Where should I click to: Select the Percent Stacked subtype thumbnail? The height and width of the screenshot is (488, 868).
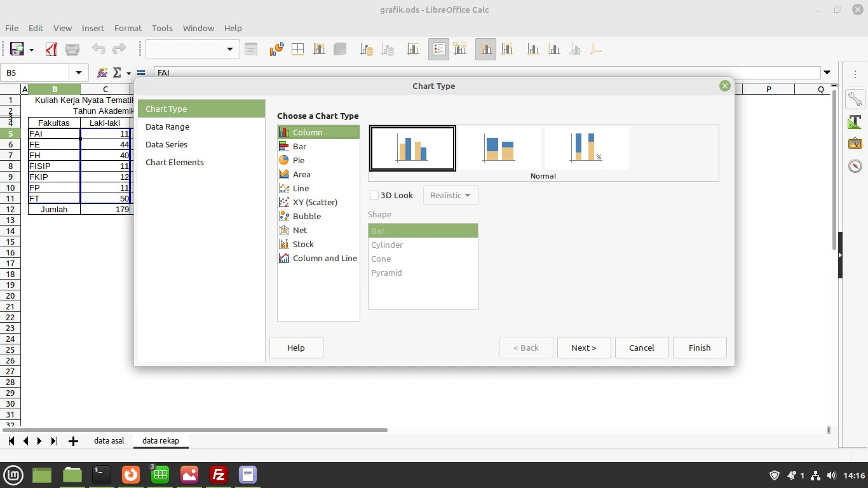[x=587, y=148]
